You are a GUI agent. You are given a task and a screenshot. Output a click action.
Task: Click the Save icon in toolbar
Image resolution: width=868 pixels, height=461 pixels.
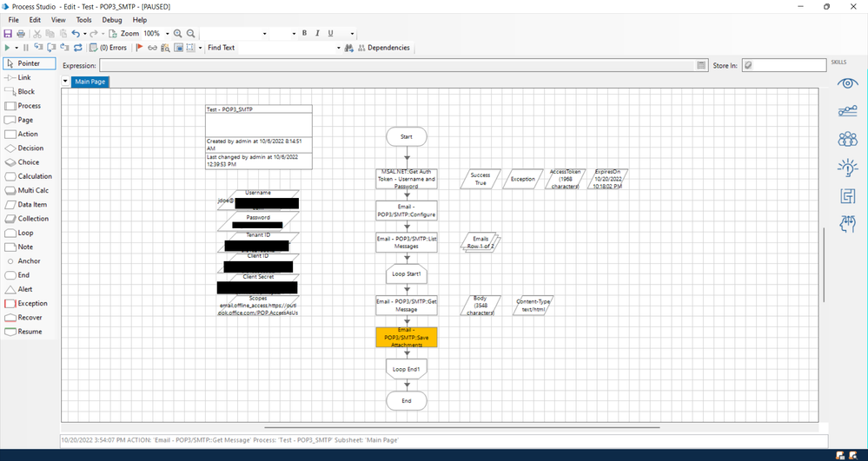pyautogui.click(x=8, y=34)
